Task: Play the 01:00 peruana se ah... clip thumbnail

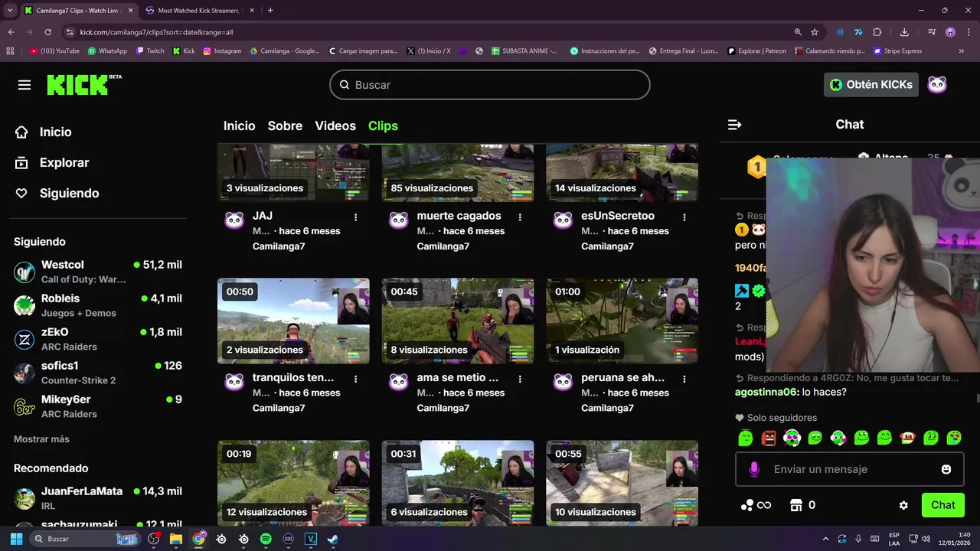Action: 622,321
